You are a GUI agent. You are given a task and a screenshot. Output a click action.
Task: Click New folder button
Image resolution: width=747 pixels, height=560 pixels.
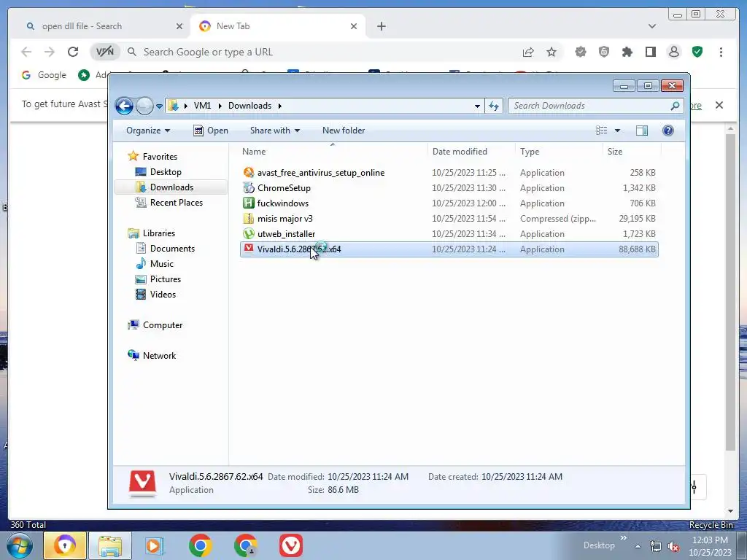pos(344,131)
